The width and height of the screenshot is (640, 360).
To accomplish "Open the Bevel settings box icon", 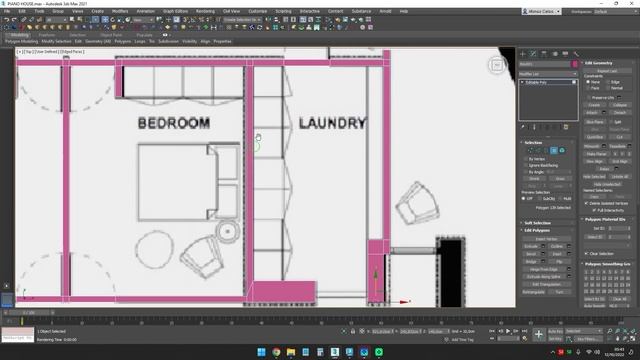I will (x=543, y=254).
